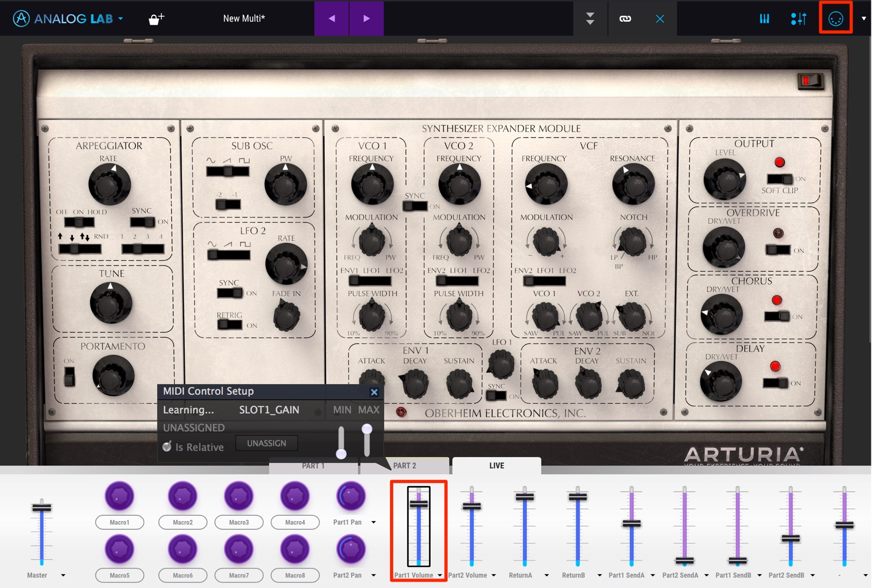
Task: Click the Part2 Volume fader handle
Action: click(472, 506)
